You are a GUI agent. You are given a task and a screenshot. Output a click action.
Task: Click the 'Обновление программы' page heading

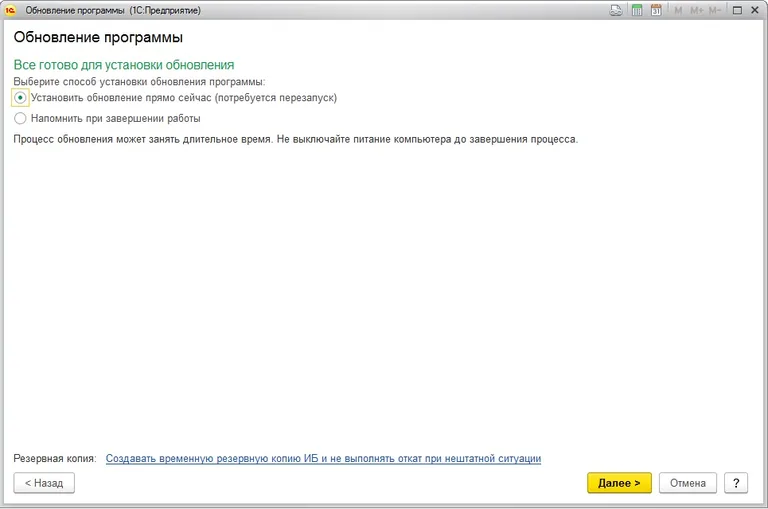[98, 38]
